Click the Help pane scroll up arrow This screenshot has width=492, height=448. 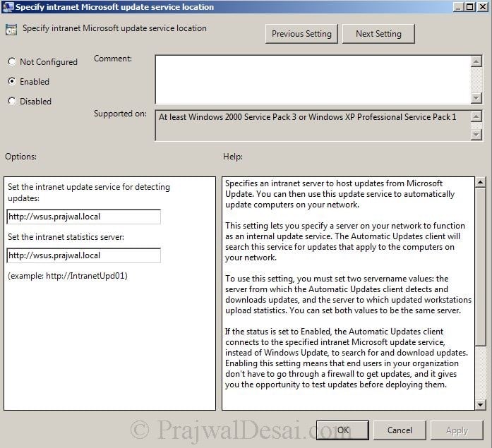[x=480, y=182]
